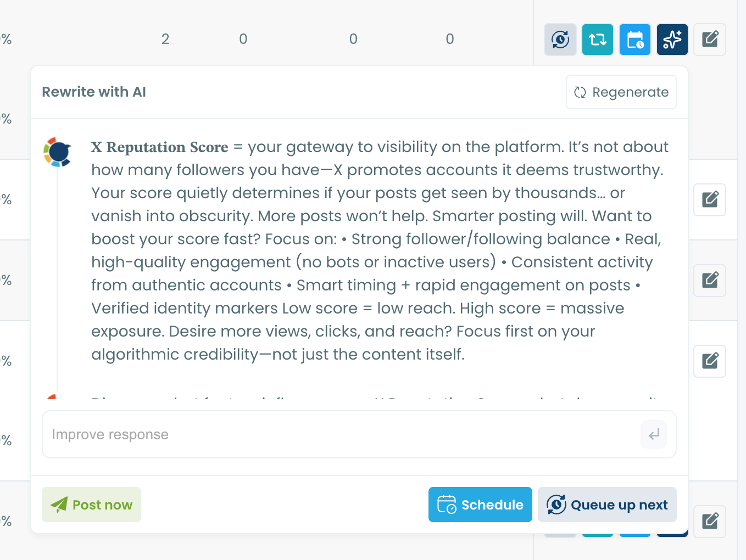Click the second edit pencil icon from top
The width and height of the screenshot is (746, 560).
pyautogui.click(x=709, y=200)
